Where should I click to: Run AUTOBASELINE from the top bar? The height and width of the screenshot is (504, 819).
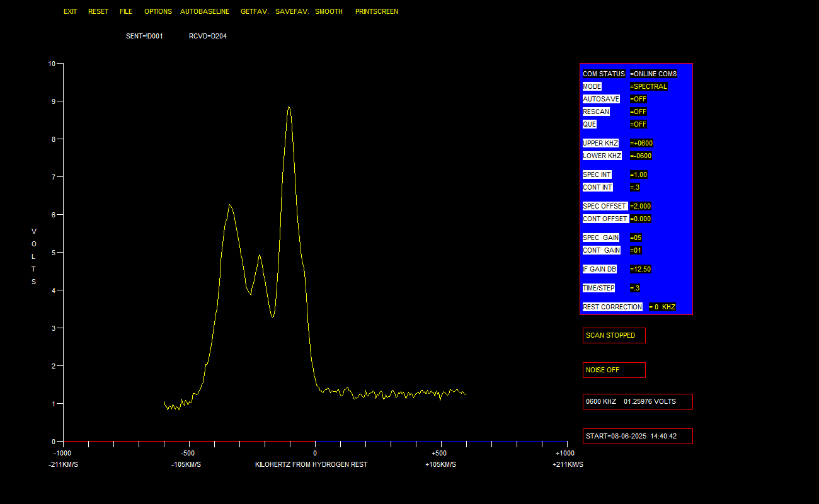click(x=205, y=11)
